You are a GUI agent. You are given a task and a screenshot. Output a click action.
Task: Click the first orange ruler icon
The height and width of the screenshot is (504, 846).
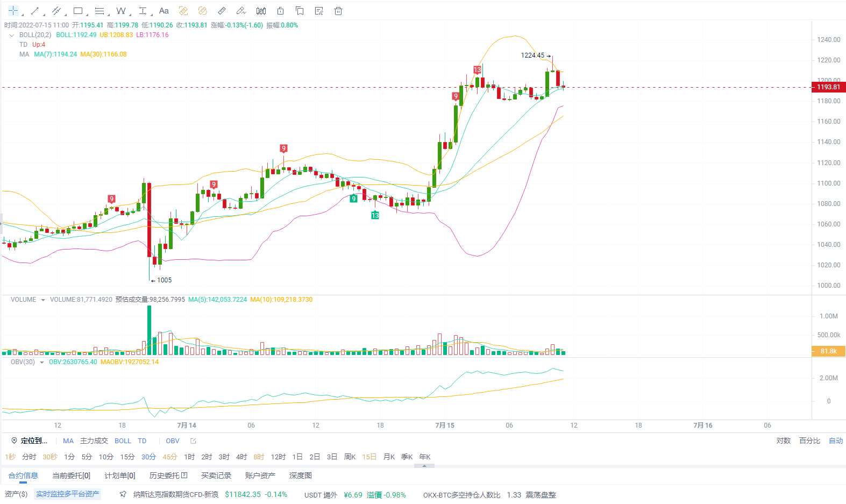(x=183, y=11)
